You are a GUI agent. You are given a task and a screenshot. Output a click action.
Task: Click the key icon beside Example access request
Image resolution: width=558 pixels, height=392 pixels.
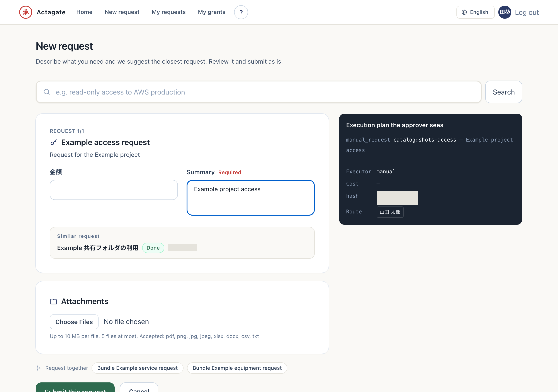tap(53, 142)
